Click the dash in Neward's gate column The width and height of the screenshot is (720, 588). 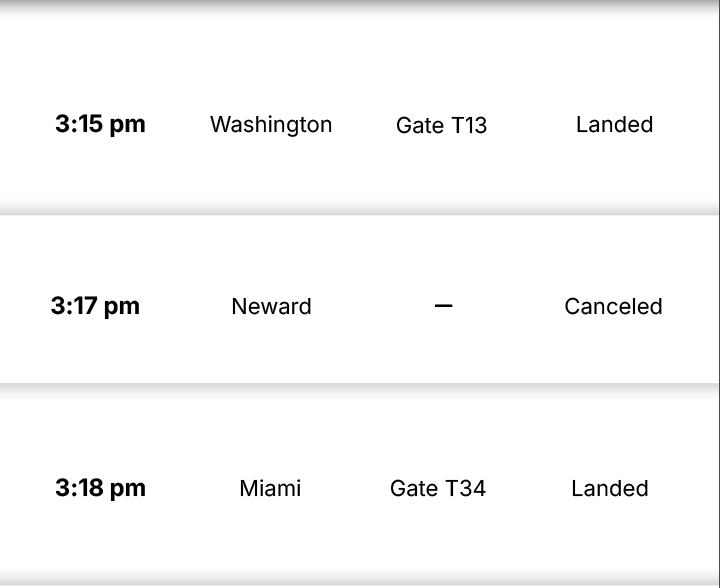coord(444,306)
